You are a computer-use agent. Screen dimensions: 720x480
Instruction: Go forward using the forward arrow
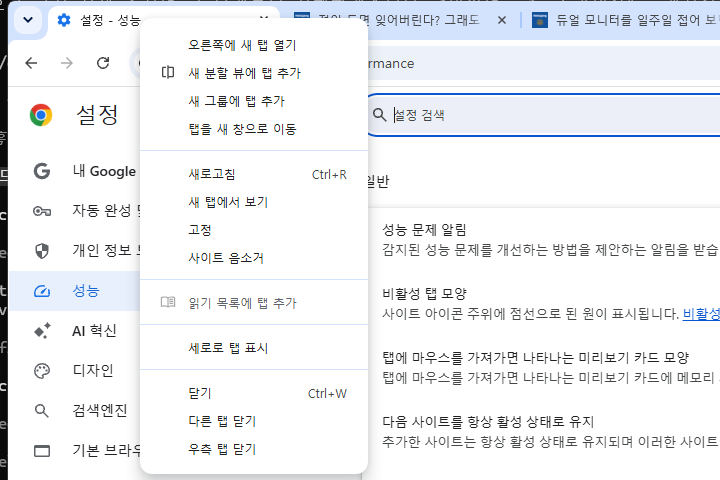67,63
